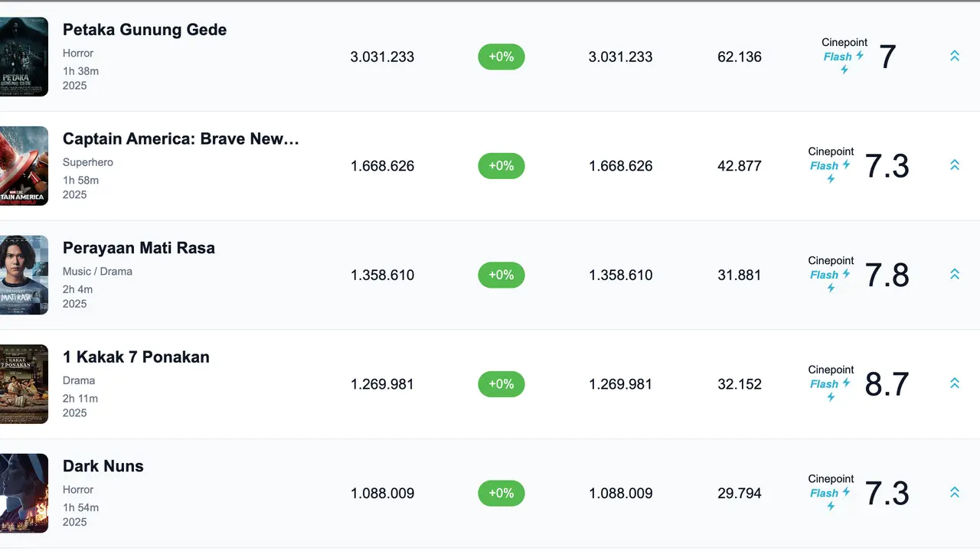Click the Dark Nuns movie title

[x=103, y=466]
